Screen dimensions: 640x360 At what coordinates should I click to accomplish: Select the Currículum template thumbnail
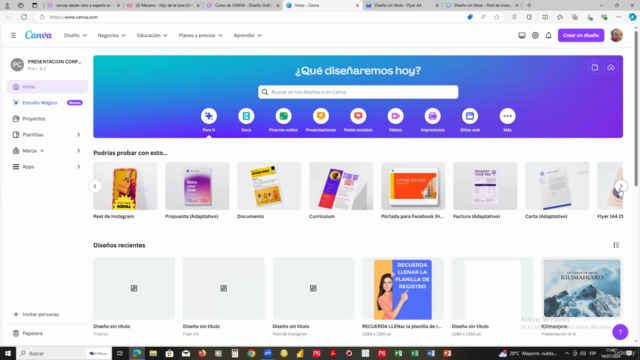tap(341, 186)
